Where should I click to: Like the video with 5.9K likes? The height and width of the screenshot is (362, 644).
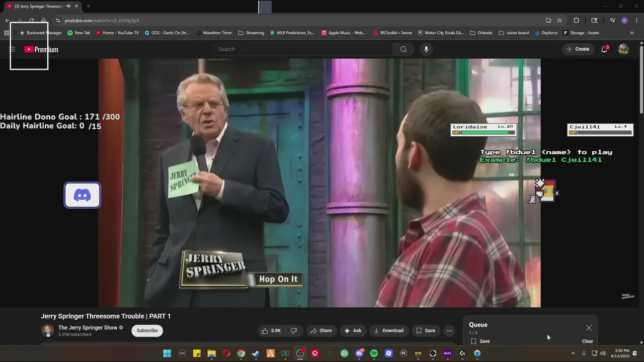click(x=271, y=331)
